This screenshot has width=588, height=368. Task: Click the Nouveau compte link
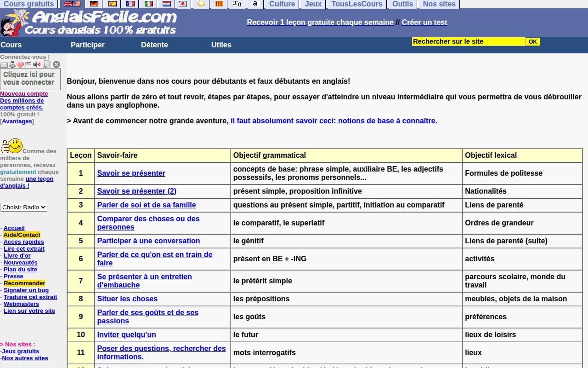(x=24, y=93)
